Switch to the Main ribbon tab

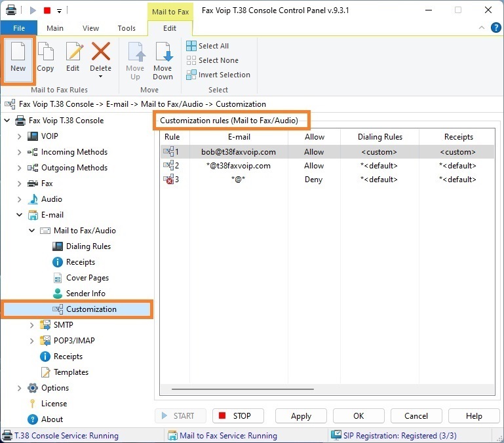[x=55, y=28]
